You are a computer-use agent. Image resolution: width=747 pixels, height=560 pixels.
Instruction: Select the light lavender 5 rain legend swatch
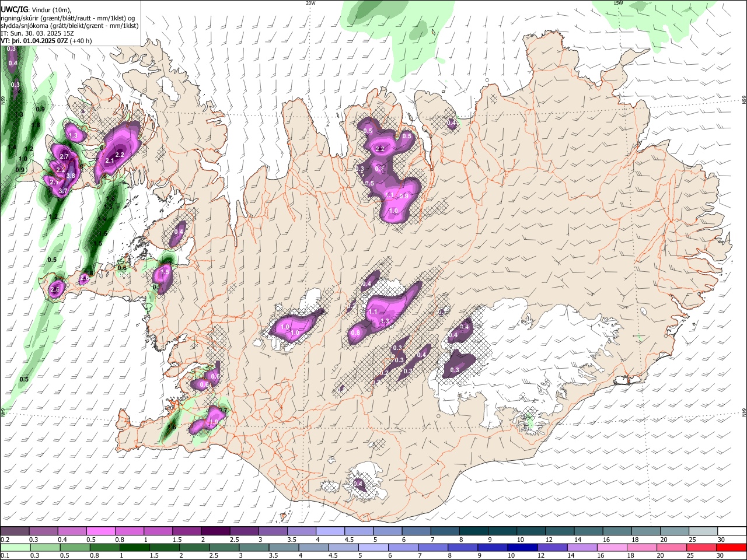(x=373, y=548)
